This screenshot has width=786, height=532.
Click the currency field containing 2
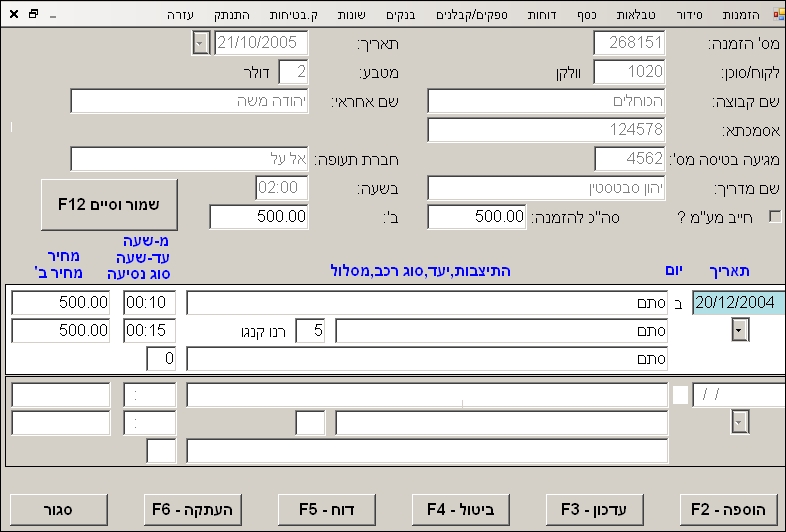coord(293,72)
